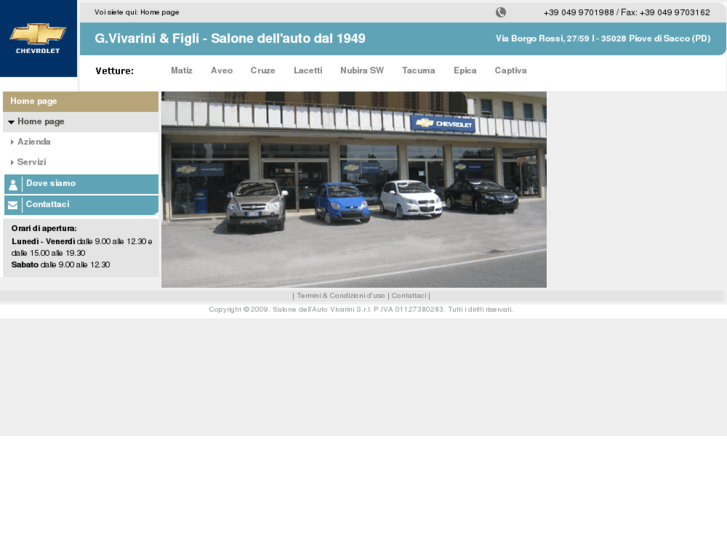Click the Home page breadcrumb text
Viewport: 727px width, 545px height.
160,13
